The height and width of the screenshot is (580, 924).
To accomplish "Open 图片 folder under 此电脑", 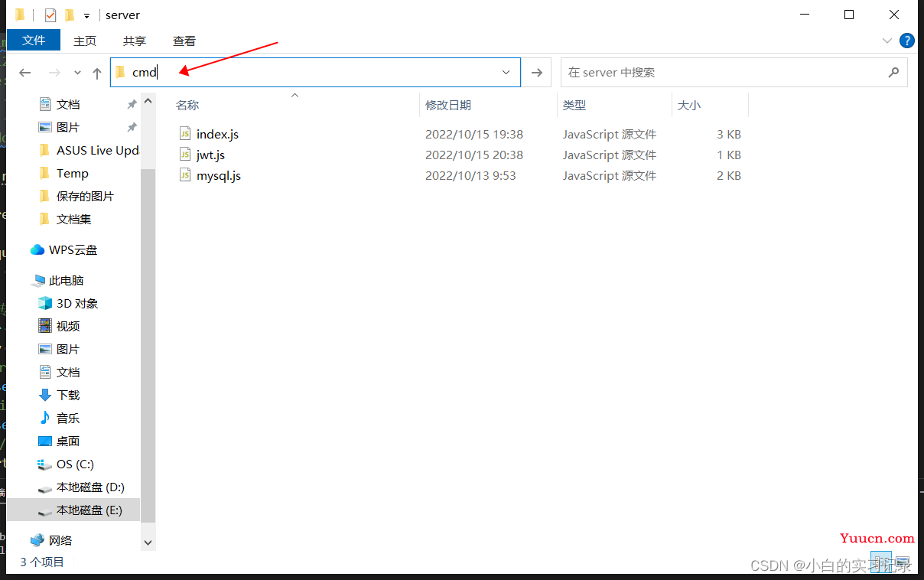I will (68, 349).
